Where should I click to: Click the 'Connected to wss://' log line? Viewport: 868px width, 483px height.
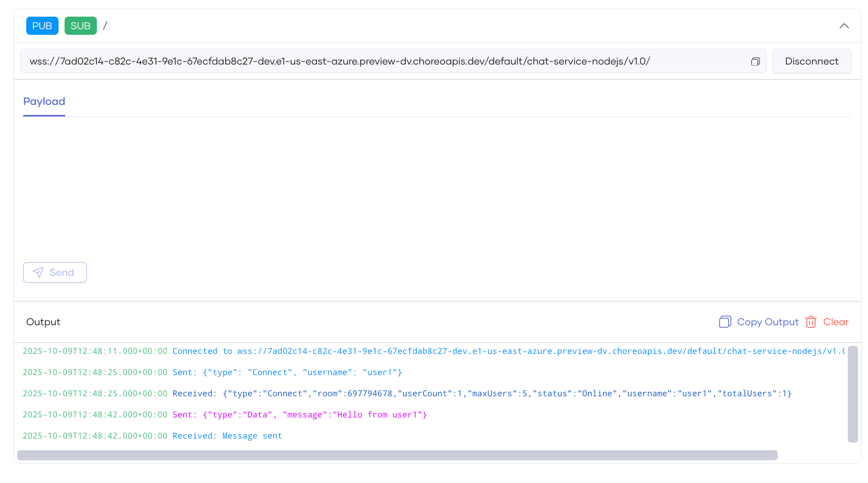434,351
